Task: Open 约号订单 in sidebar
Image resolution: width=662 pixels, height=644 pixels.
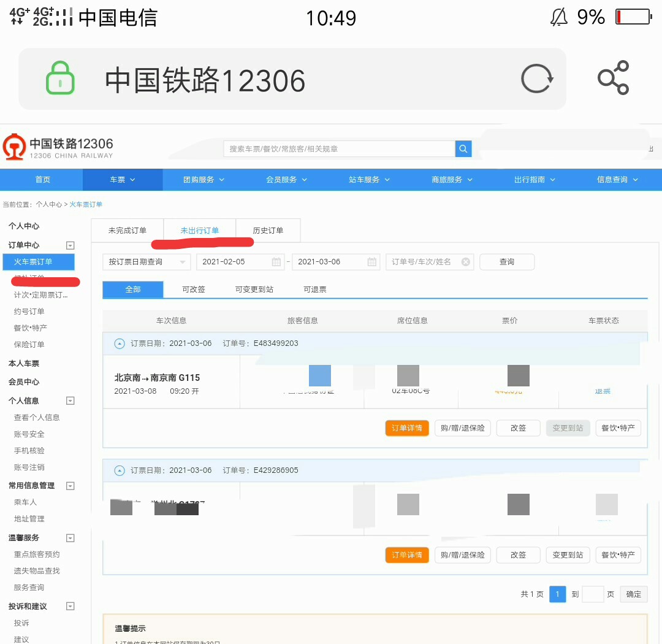Action: tap(29, 312)
